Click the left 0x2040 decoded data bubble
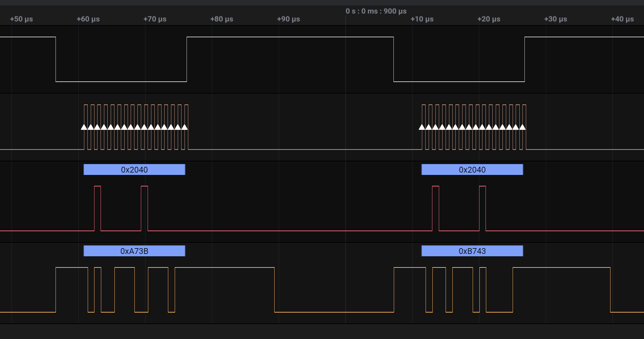The width and height of the screenshot is (644, 339). pyautogui.click(x=134, y=169)
